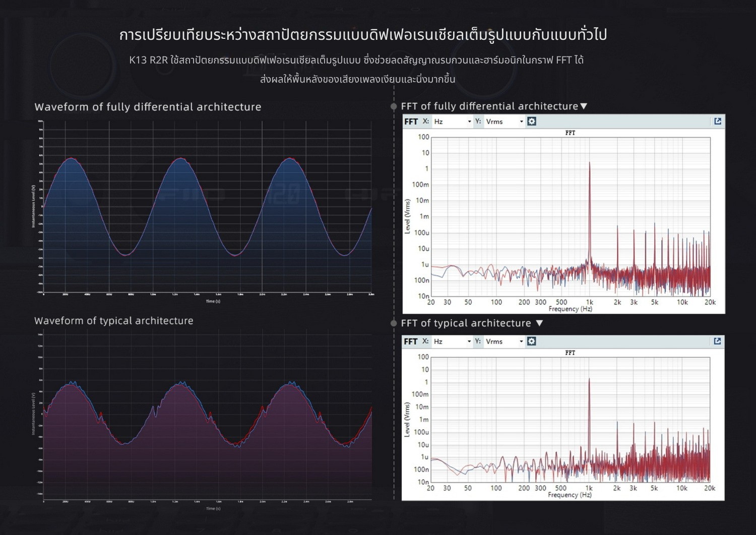Open settings gear in typical architecture FFT panel
Screen dimensions: 756x535
[531, 342]
